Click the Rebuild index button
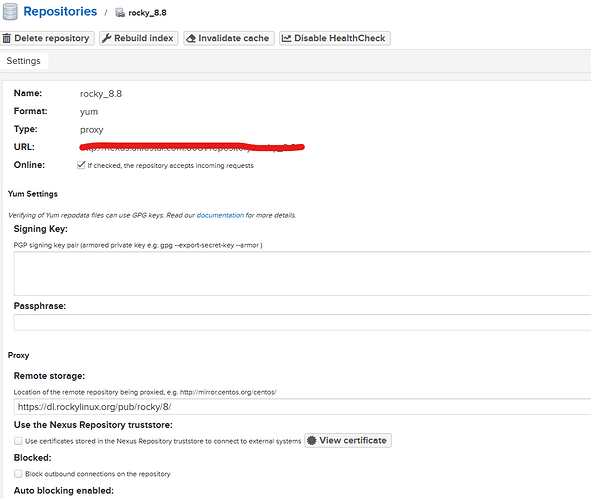Image resolution: width=591 pixels, height=499 pixels. click(139, 38)
